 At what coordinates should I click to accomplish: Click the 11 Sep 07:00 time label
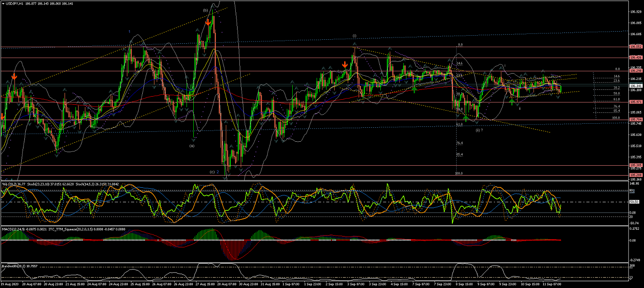click(x=551, y=285)
